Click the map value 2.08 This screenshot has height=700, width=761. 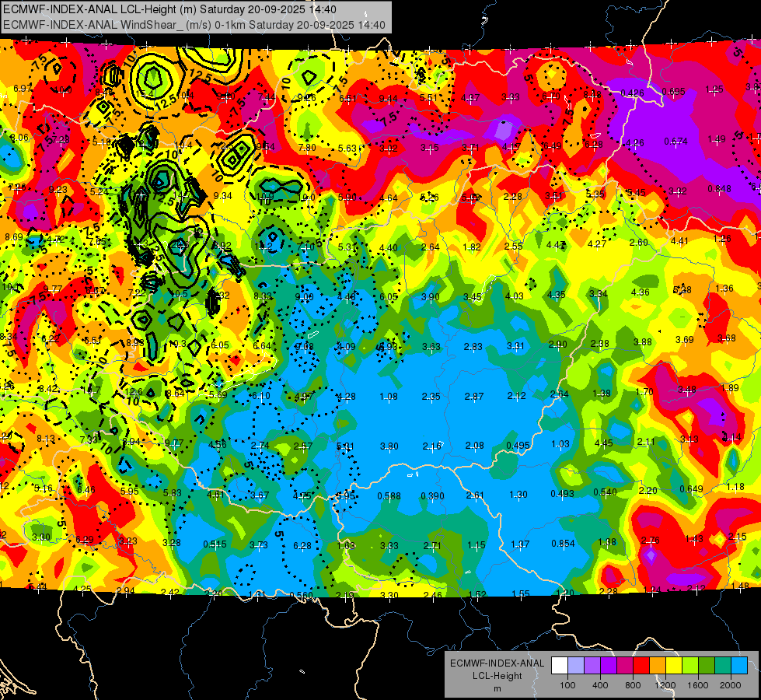(x=475, y=446)
